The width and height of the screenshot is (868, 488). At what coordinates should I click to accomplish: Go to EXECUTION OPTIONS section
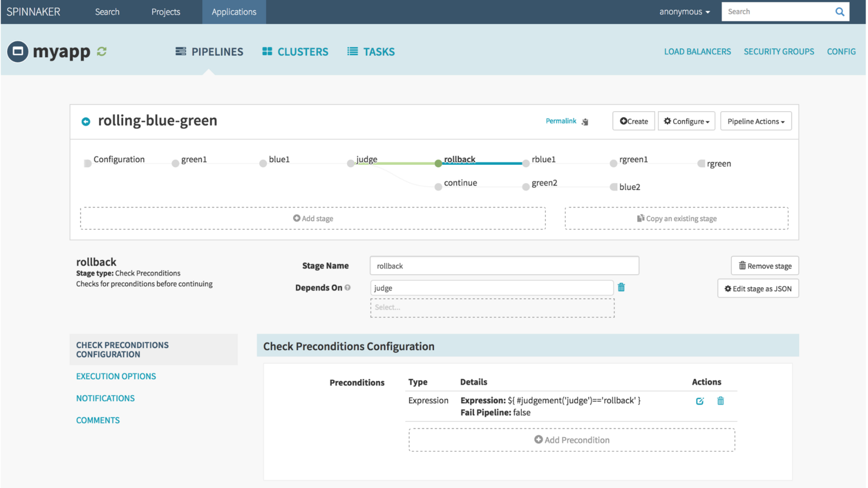click(116, 376)
